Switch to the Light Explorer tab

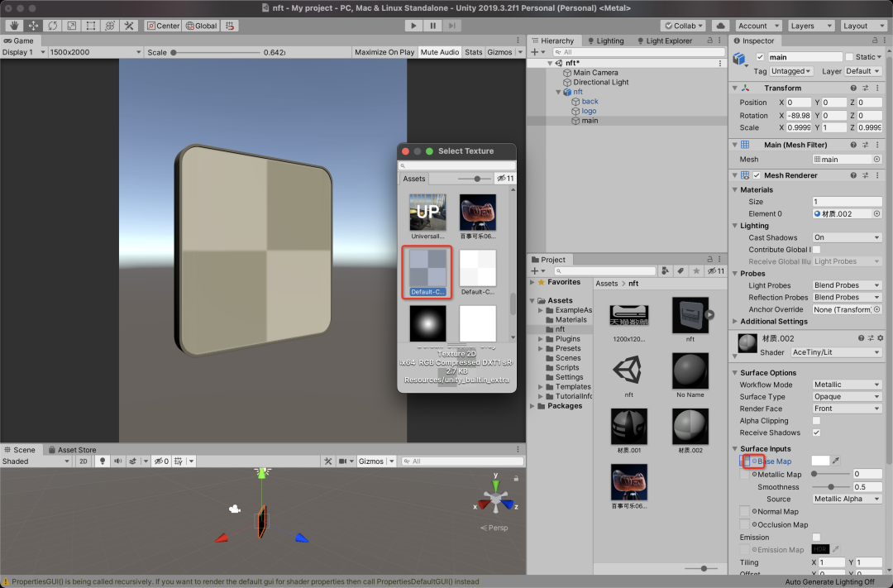click(x=664, y=41)
